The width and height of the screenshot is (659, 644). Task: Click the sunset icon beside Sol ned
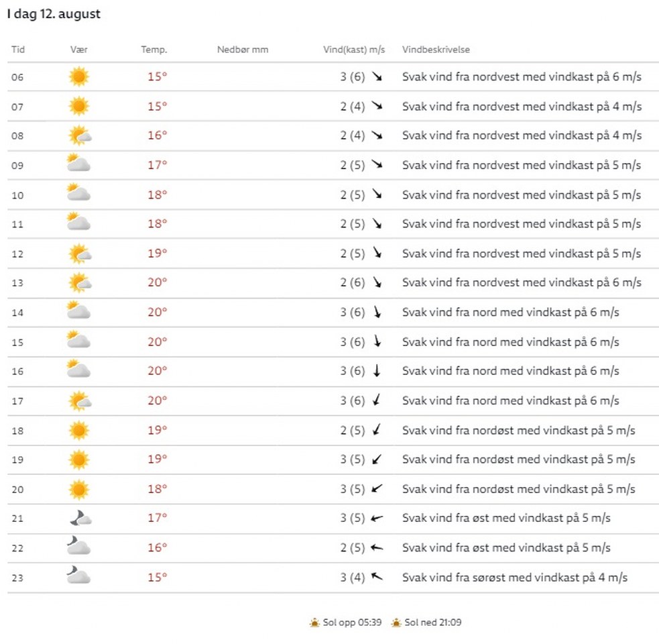click(x=396, y=623)
